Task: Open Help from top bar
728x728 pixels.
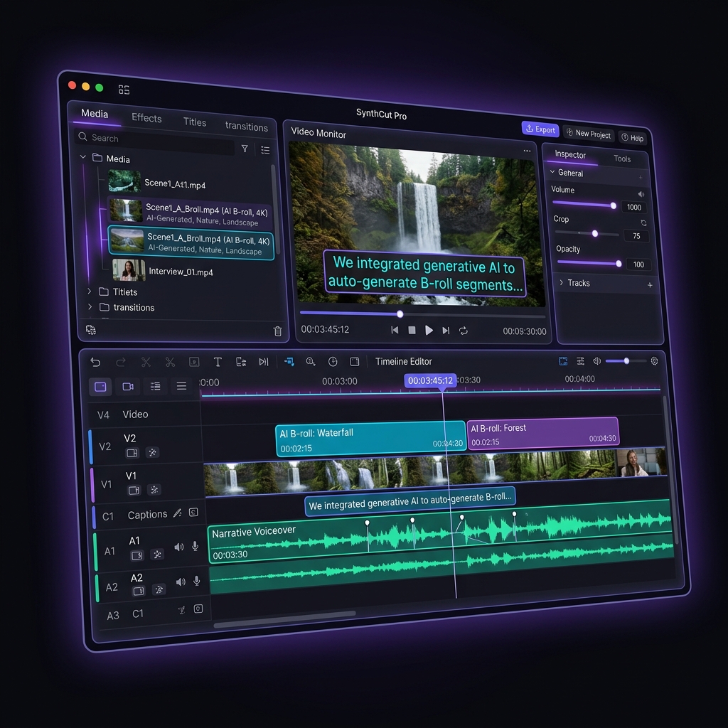Action: point(633,138)
